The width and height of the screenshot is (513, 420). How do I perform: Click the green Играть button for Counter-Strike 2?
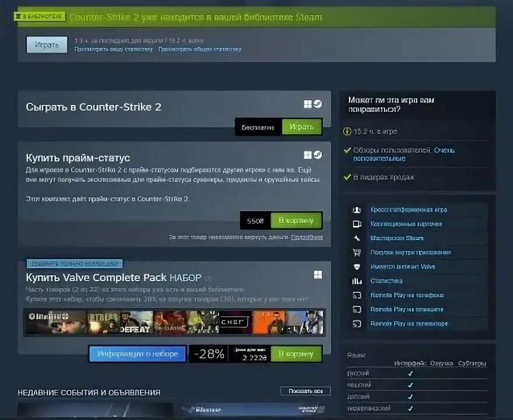[301, 127]
